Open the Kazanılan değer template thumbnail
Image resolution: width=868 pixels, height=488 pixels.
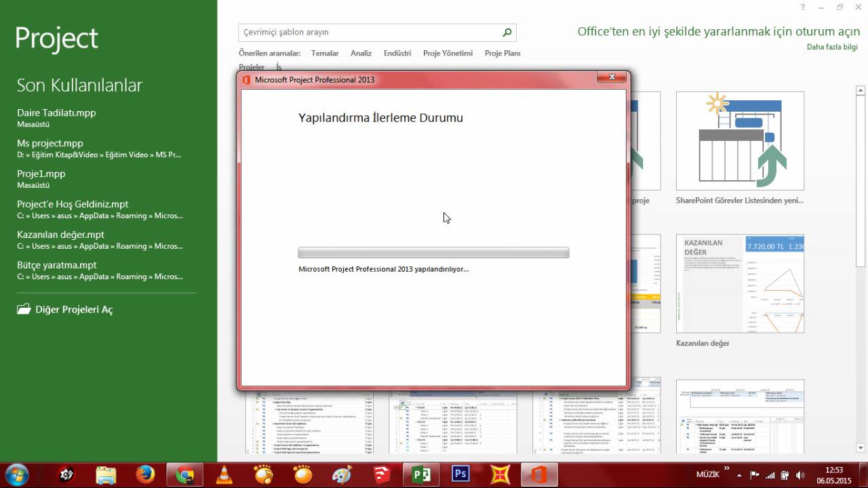740,283
